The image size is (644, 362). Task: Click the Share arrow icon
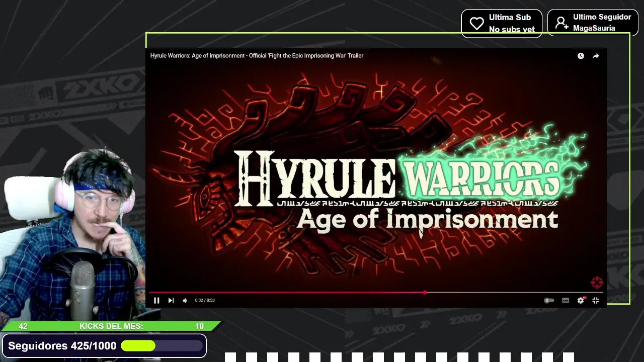(x=596, y=56)
